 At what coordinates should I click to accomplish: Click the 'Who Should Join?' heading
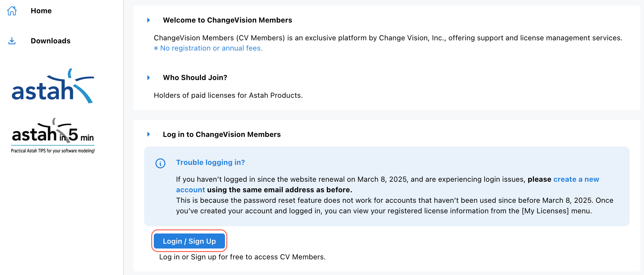tap(195, 78)
